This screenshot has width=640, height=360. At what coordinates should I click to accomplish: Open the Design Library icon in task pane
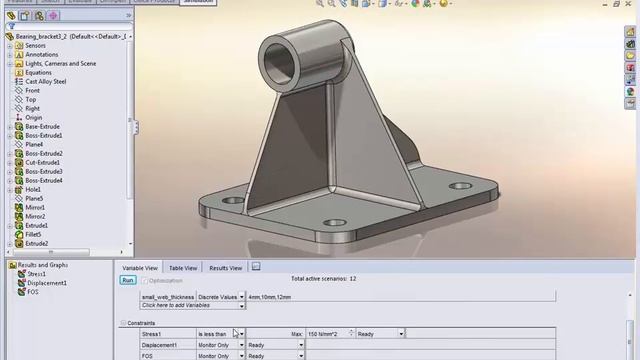[x=630, y=44]
